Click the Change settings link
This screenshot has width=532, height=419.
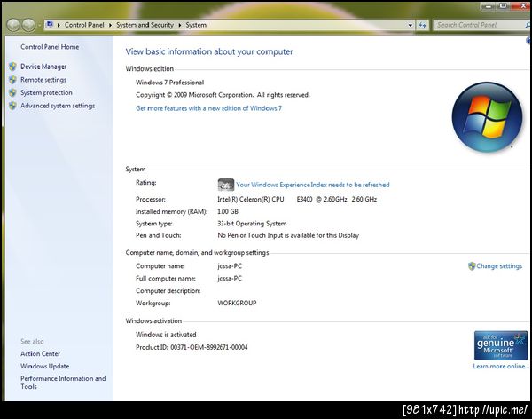tap(499, 266)
